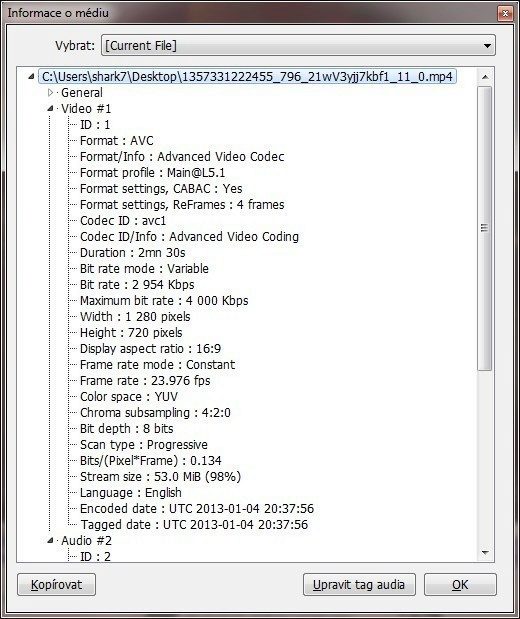Select the Format profile Main@L5.1 row
This screenshot has height=619, width=520.
152,173
